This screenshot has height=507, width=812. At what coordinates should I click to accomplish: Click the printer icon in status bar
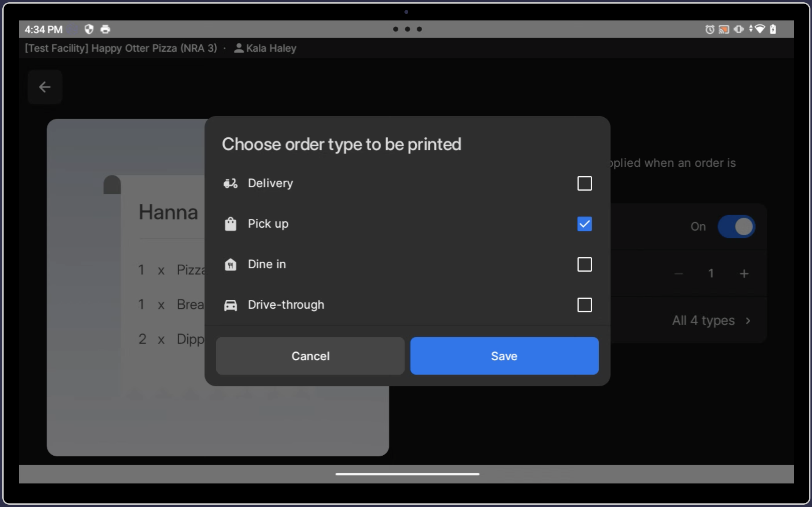[105, 29]
